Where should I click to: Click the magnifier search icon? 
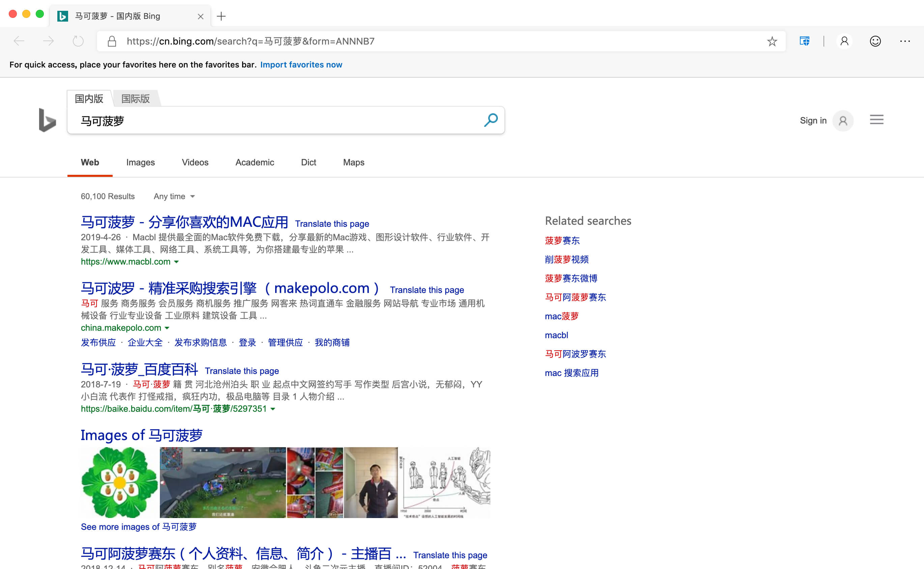pos(491,120)
